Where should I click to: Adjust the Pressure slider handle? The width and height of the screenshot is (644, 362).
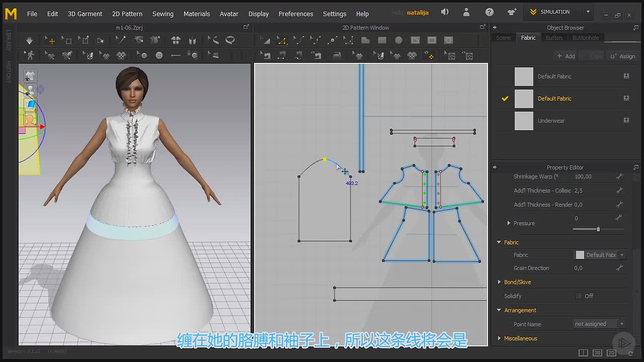598,229
